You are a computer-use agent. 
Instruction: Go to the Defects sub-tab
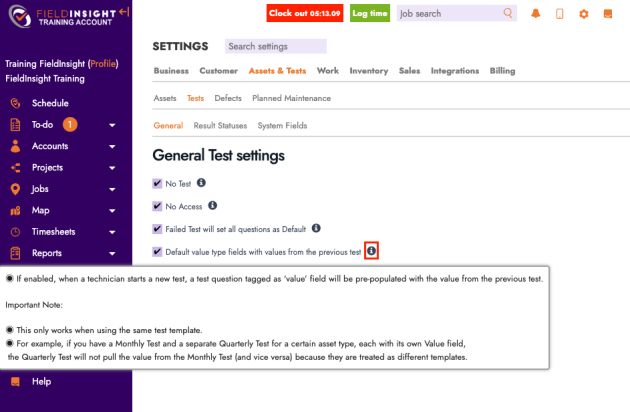(x=228, y=98)
